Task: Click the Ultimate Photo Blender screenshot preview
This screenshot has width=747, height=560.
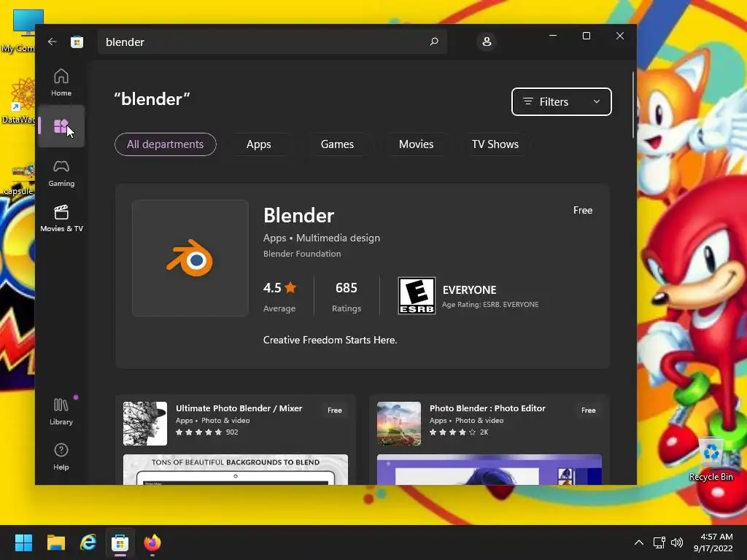Action: tap(236, 470)
